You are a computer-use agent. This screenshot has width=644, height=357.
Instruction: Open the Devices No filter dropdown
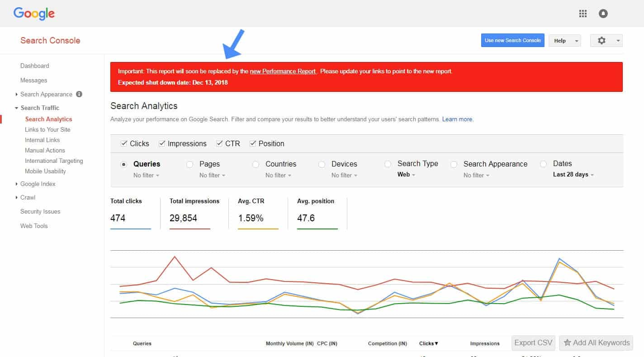point(344,175)
